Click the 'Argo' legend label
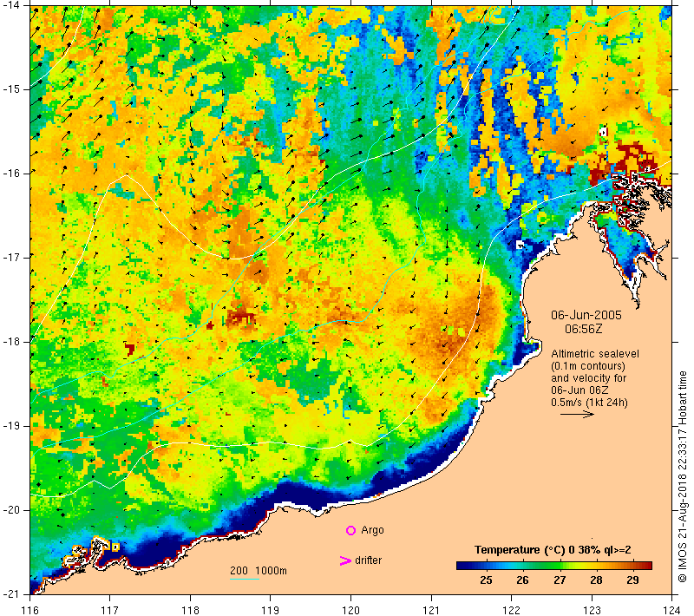This screenshot has width=694, height=616. (x=372, y=530)
